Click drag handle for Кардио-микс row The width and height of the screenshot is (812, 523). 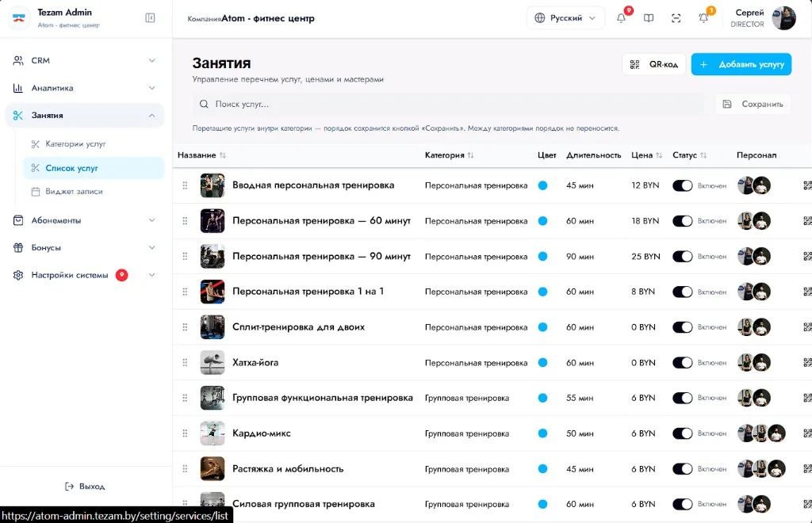pos(185,433)
